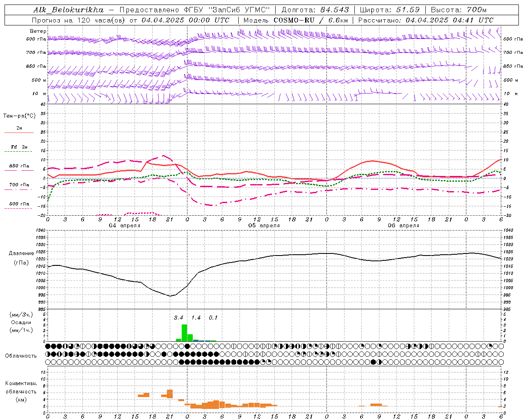The width and height of the screenshot is (525, 420).
Task: Click the "Td 2м" dew point legend entry
Action: pyautogui.click(x=19, y=147)
